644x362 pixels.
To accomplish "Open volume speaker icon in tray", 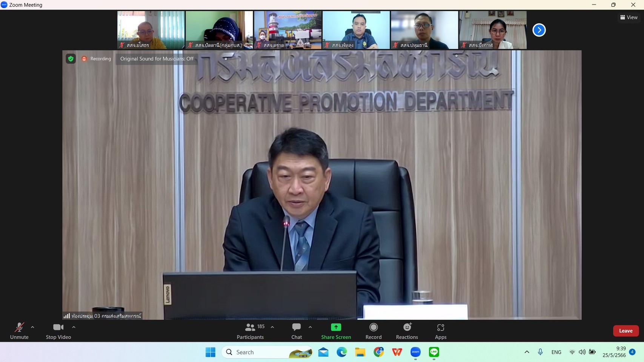I will pyautogui.click(x=582, y=352).
